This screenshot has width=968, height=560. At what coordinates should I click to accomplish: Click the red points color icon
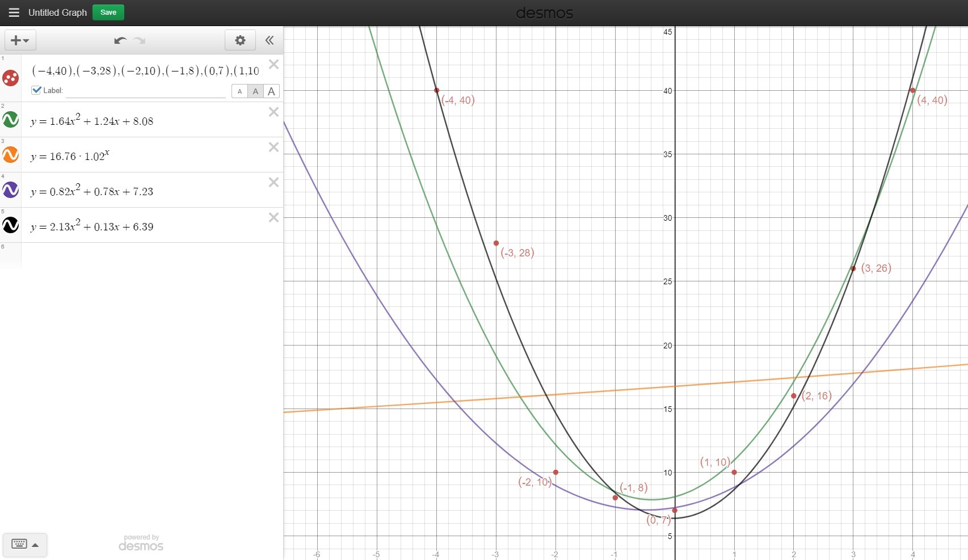pos(11,78)
